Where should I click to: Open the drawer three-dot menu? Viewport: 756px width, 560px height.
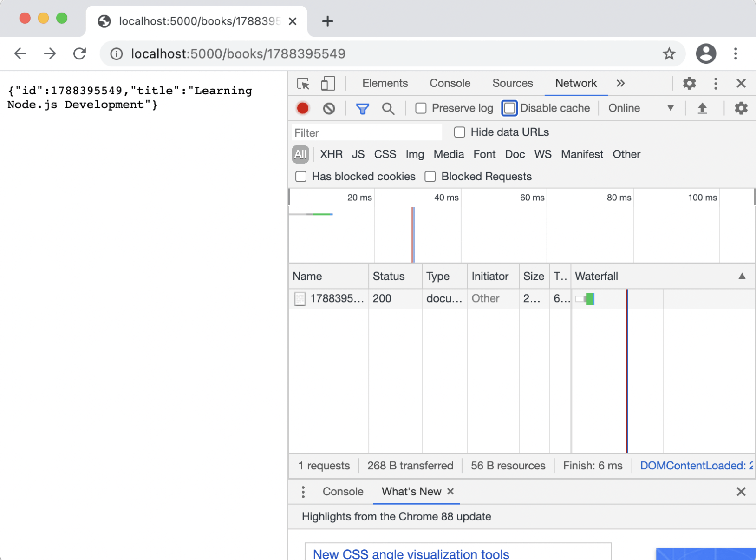pos(303,492)
